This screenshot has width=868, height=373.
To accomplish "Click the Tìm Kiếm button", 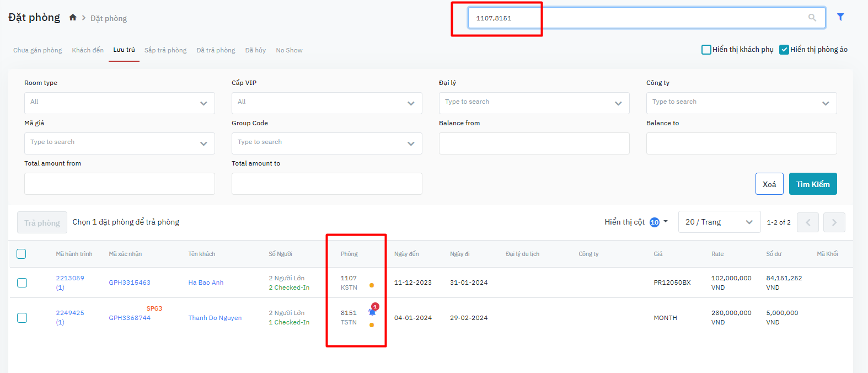I will click(812, 184).
